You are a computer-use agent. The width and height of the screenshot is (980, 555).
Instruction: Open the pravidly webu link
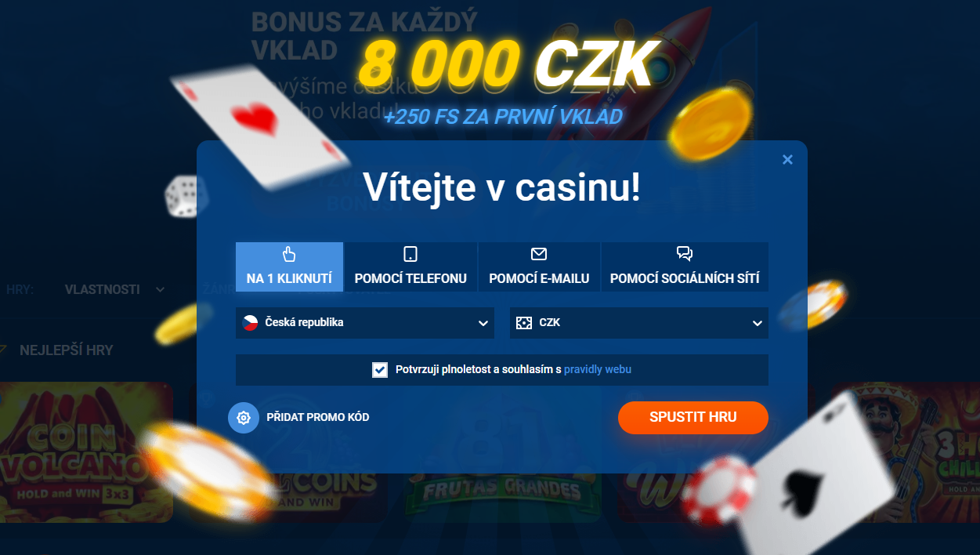click(598, 369)
